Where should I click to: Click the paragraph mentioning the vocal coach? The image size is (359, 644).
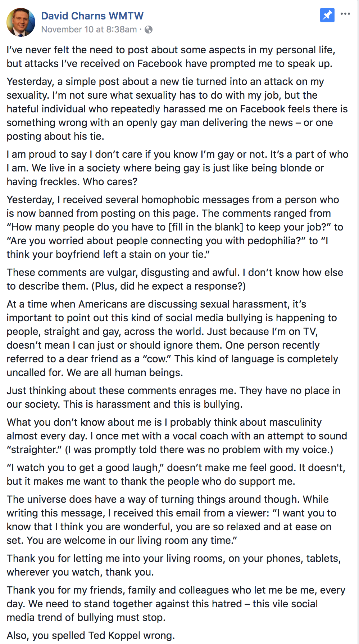177,436
